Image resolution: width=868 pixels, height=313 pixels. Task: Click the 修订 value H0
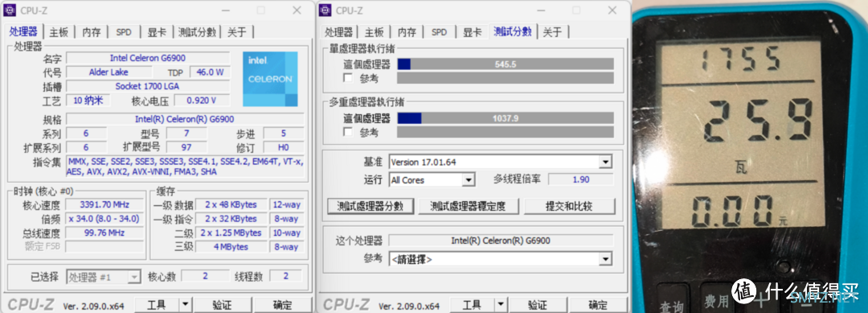(x=284, y=147)
